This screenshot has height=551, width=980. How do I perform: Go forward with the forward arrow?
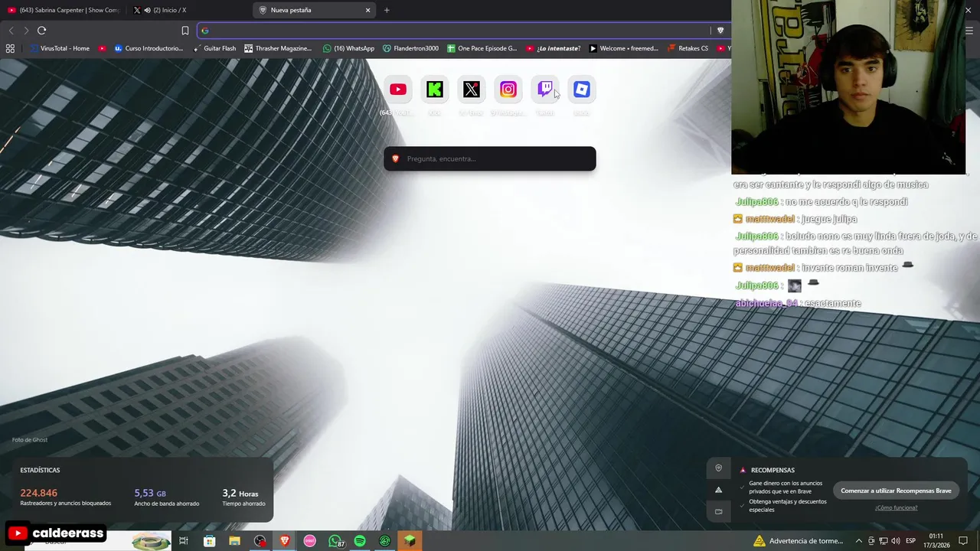26,31
